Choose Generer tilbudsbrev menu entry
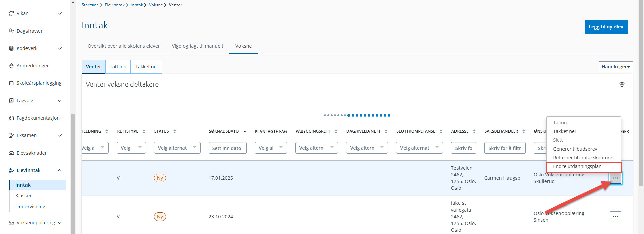This screenshot has width=644, height=234. click(x=584, y=149)
